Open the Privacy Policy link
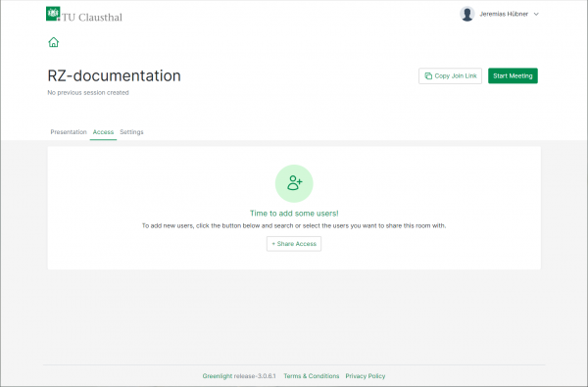 (366, 376)
